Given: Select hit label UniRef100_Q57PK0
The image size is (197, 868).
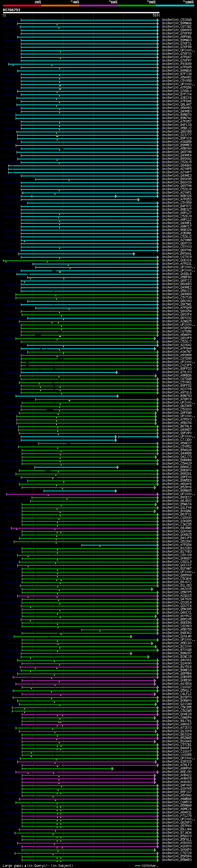Looking at the screenshot, I should (177, 826).
